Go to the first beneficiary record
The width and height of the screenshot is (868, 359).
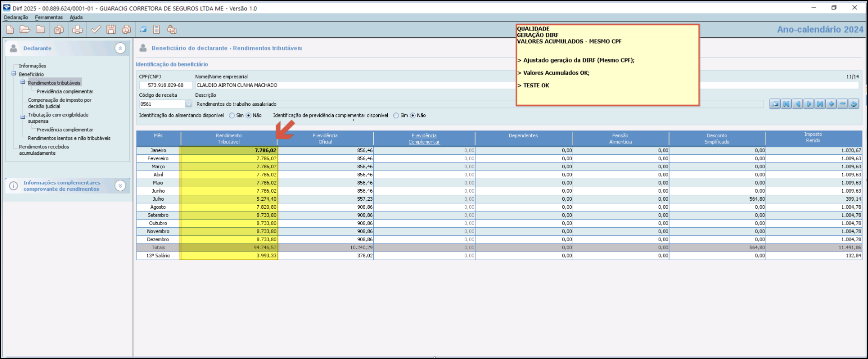(787, 104)
